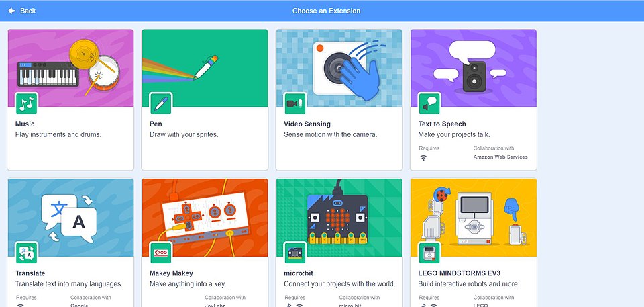Choose the LEGO MINDSTORMS EV3 robot image
This screenshot has height=307, width=644.
(x=473, y=218)
